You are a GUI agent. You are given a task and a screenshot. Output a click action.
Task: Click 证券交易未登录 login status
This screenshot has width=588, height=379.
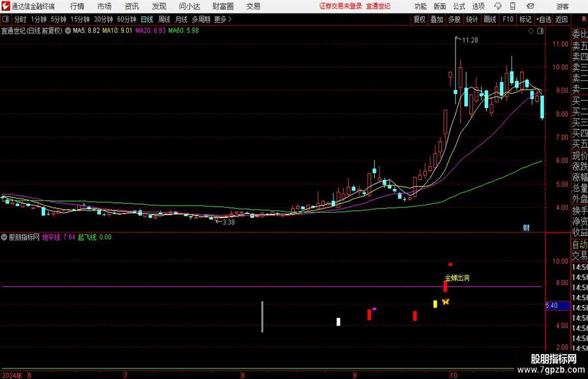(340, 6)
